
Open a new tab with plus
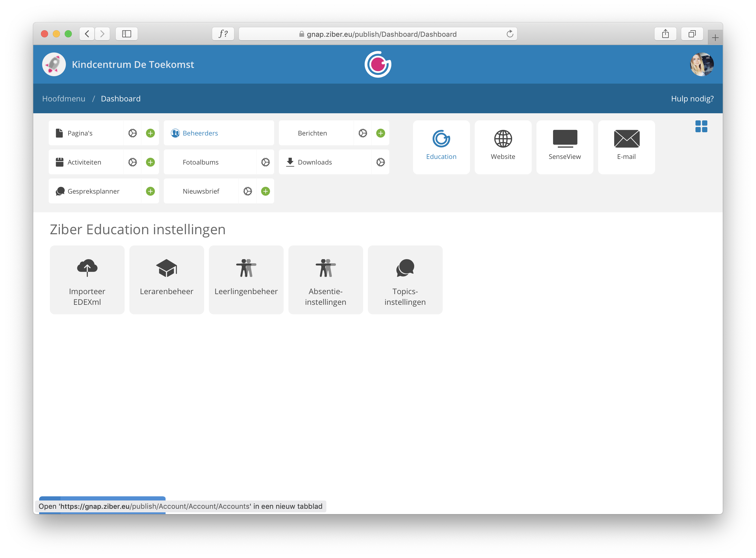[715, 37]
